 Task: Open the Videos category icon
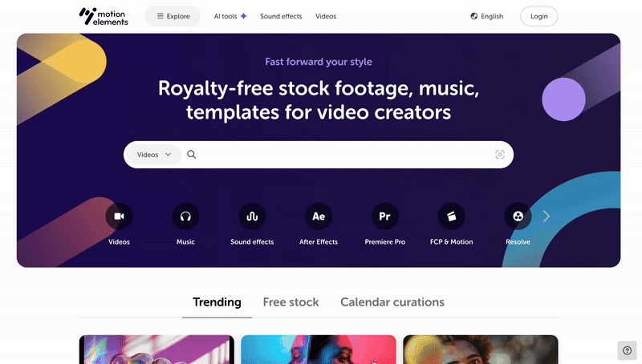click(x=119, y=216)
